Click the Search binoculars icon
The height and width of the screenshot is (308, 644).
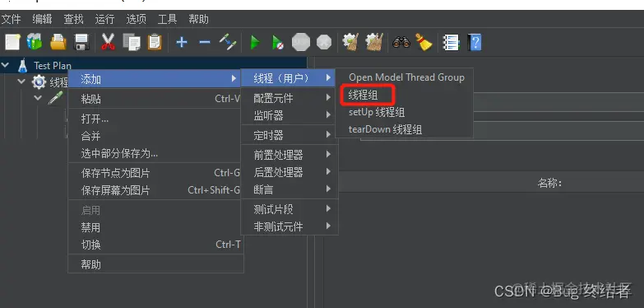coord(401,42)
